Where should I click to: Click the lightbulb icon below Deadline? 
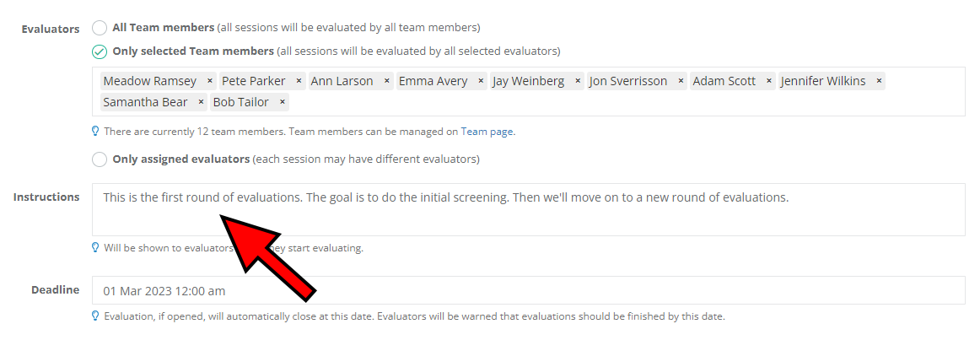96,316
